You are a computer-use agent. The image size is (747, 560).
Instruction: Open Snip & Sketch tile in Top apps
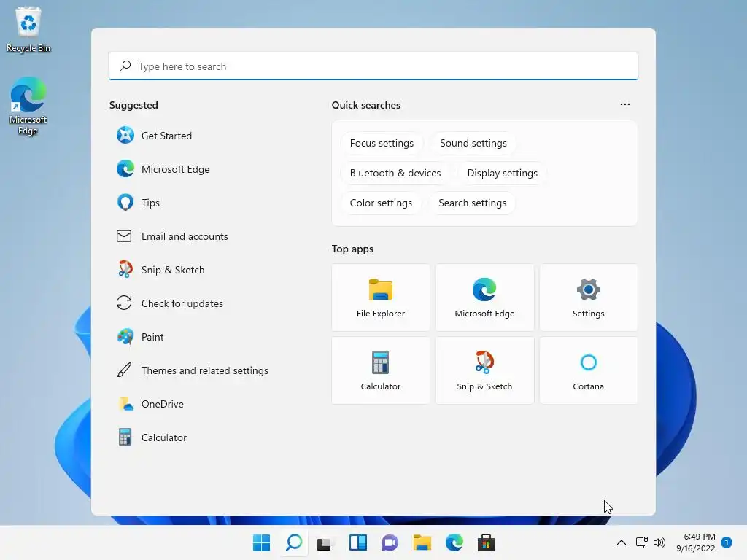click(484, 370)
